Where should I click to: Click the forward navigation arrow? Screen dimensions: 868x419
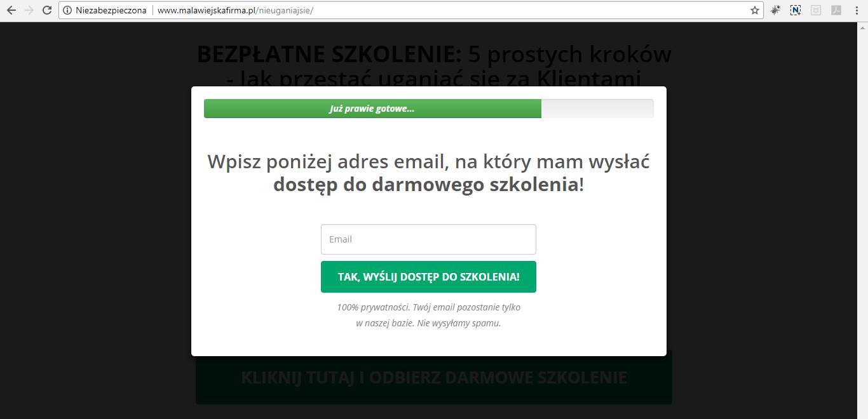pyautogui.click(x=29, y=10)
